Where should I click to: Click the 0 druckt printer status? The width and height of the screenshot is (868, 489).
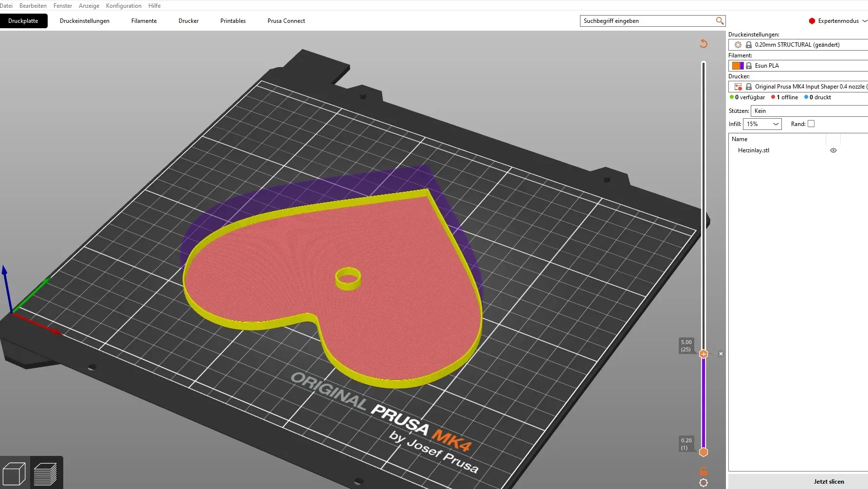coord(817,97)
